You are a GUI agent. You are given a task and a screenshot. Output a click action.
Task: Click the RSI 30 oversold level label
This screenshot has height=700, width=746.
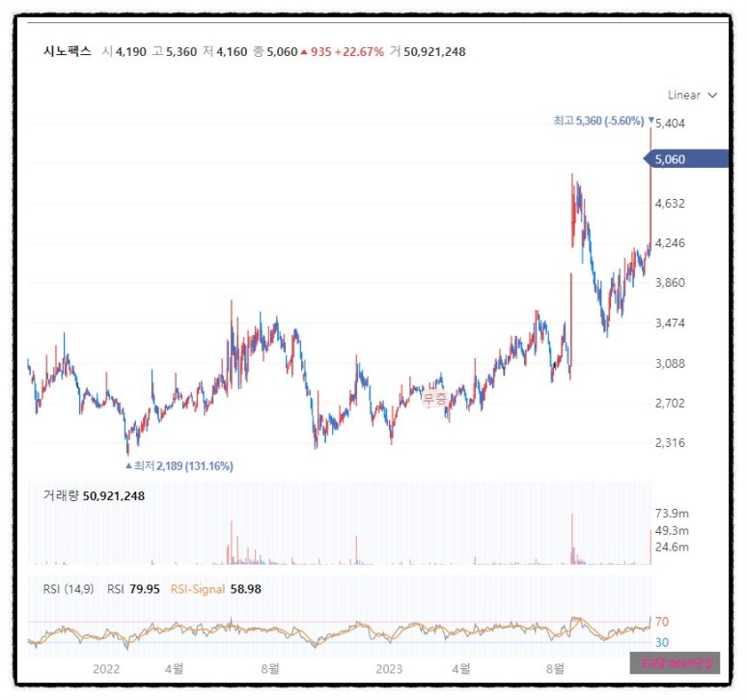(662, 642)
